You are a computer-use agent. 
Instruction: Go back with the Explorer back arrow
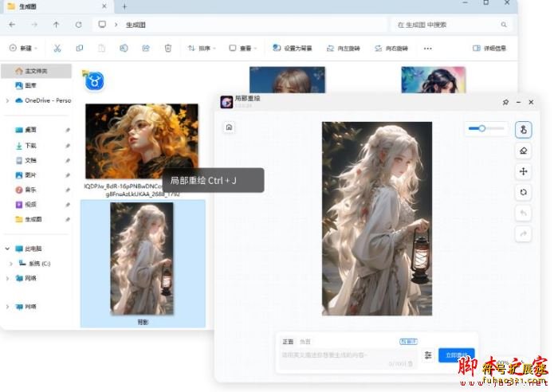click(x=12, y=25)
